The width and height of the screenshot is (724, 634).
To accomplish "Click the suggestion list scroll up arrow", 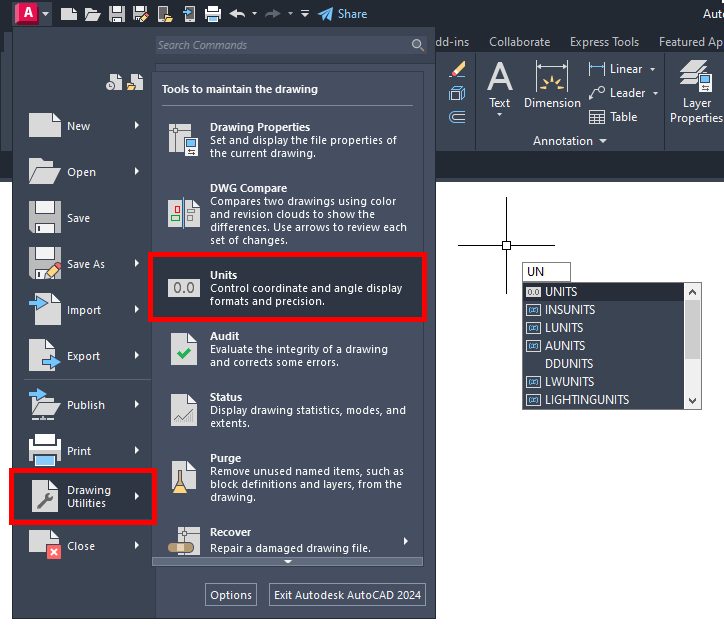I will (x=692, y=292).
